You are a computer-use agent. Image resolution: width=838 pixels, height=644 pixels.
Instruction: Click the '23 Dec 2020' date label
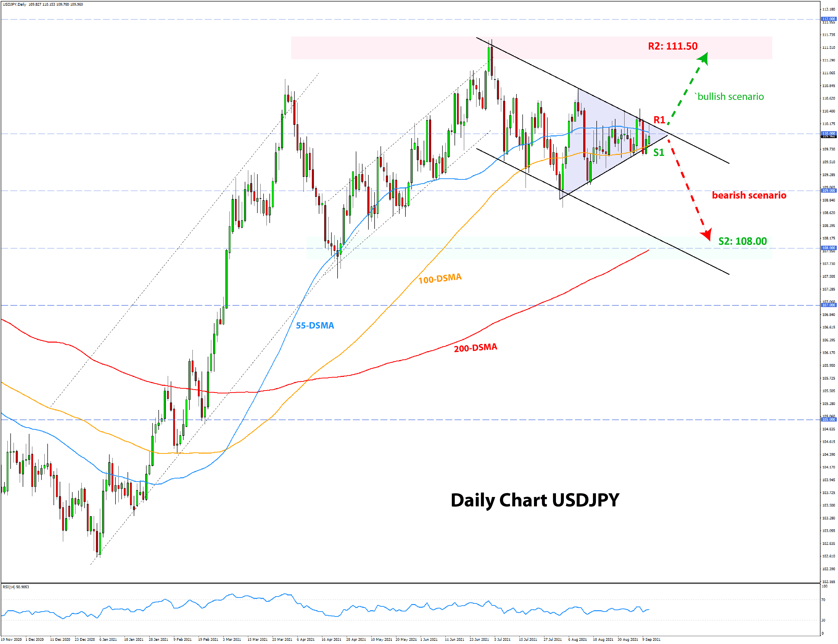coord(85,640)
